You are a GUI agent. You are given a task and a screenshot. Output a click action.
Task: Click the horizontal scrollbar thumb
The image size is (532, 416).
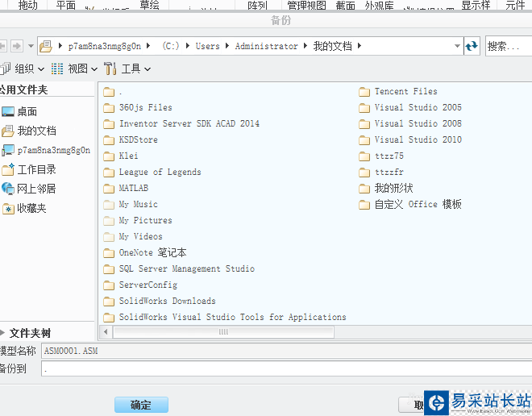click(x=223, y=332)
